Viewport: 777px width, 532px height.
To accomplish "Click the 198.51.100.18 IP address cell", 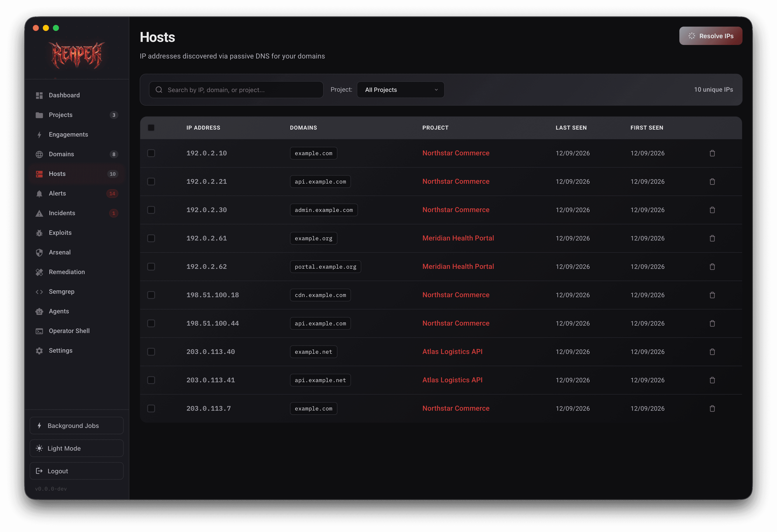I will (213, 295).
